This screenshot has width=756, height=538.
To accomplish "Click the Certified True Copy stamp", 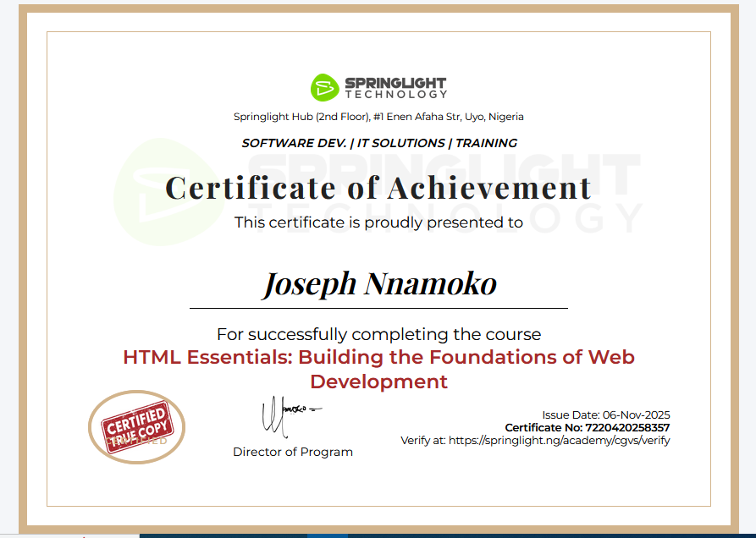I will click(136, 427).
